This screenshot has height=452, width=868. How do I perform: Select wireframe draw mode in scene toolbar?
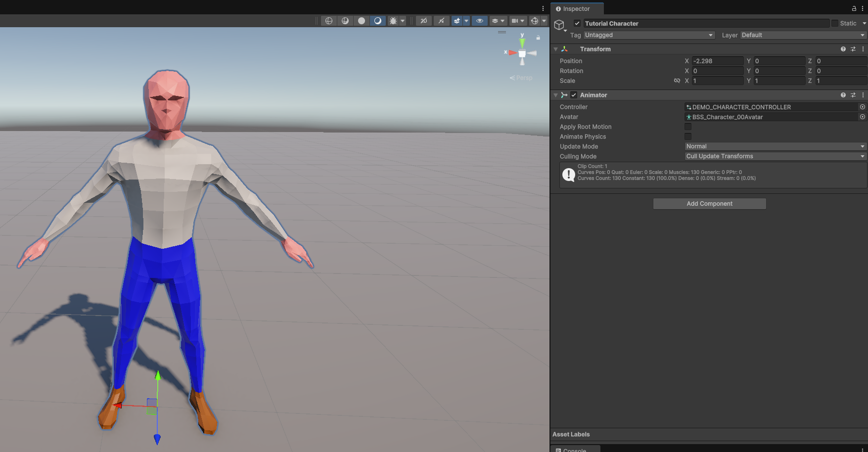click(328, 21)
